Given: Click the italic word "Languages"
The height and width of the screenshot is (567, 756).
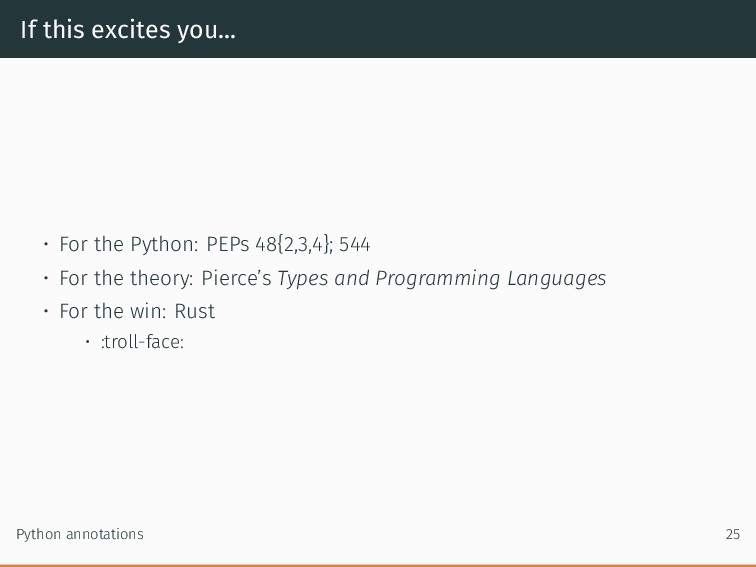Looking at the screenshot, I should pos(556,279).
